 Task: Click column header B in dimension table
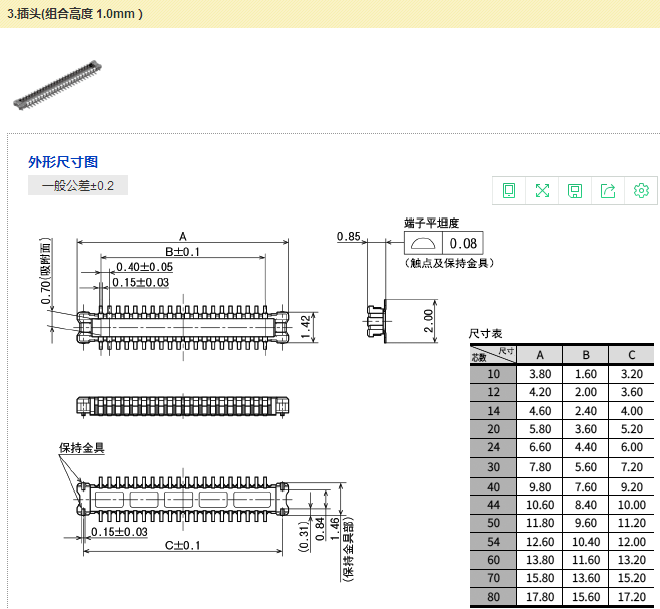click(x=586, y=355)
